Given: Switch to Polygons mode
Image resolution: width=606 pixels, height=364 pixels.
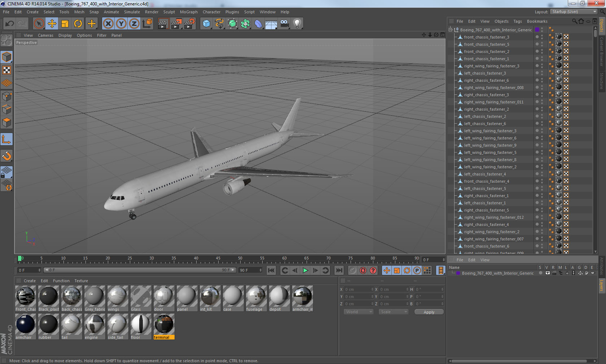Looking at the screenshot, I should coord(6,123).
